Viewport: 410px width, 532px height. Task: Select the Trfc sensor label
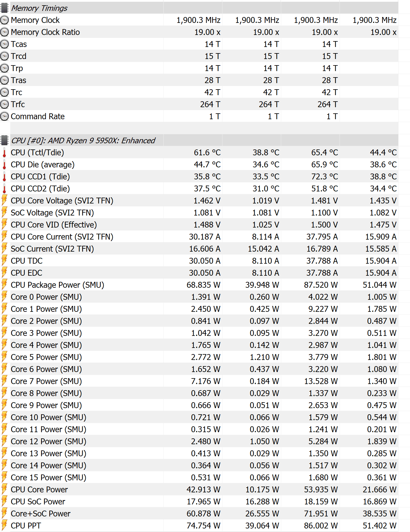pos(18,105)
